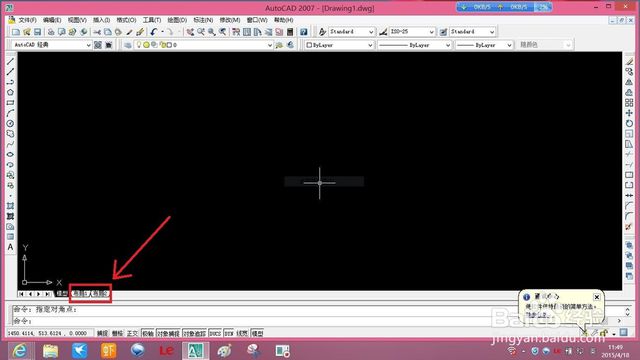Open the ByLayer linetype dropdown
This screenshot has height=360, width=640.
[414, 45]
